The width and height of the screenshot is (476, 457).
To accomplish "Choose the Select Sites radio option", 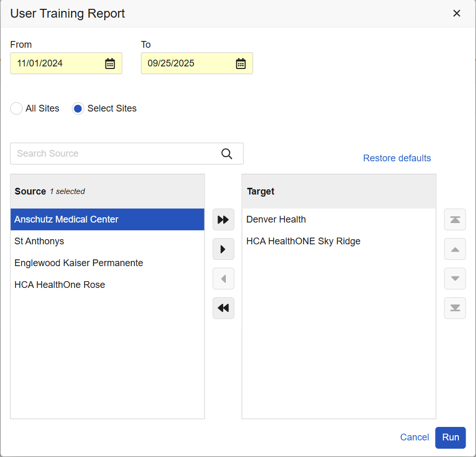I will click(78, 108).
